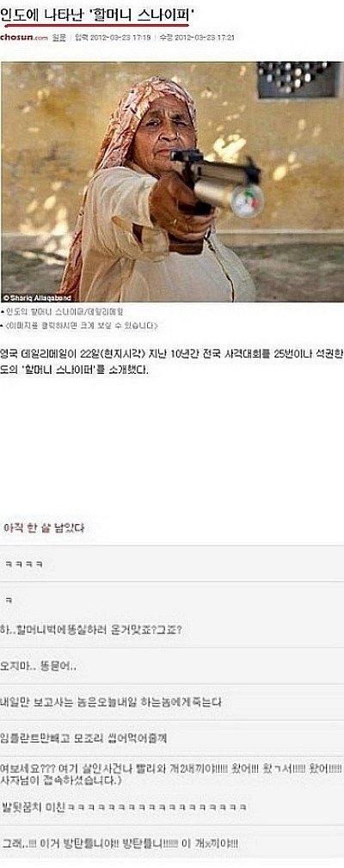Select the comment starting '발뒷꿈치 미친'
The width and height of the screenshot is (344, 868).
(x=172, y=808)
